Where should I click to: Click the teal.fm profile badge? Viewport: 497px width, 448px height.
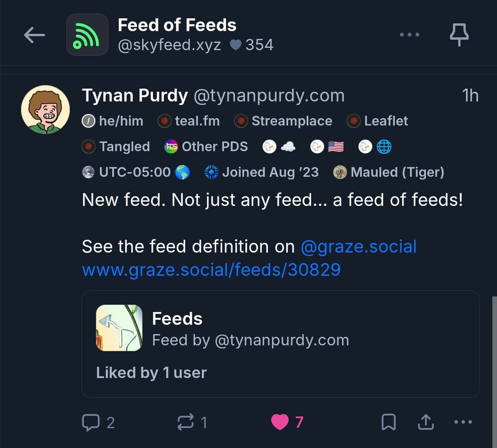(188, 121)
